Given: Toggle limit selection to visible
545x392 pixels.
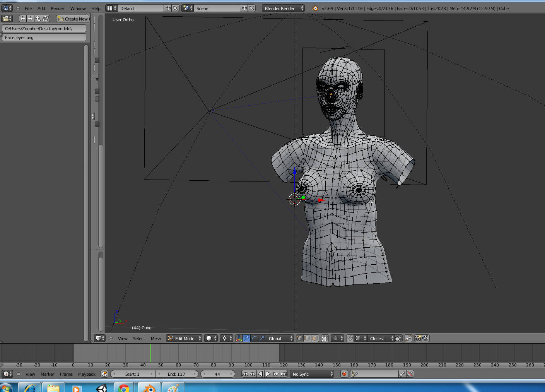Looking at the screenshot, I should [x=325, y=338].
